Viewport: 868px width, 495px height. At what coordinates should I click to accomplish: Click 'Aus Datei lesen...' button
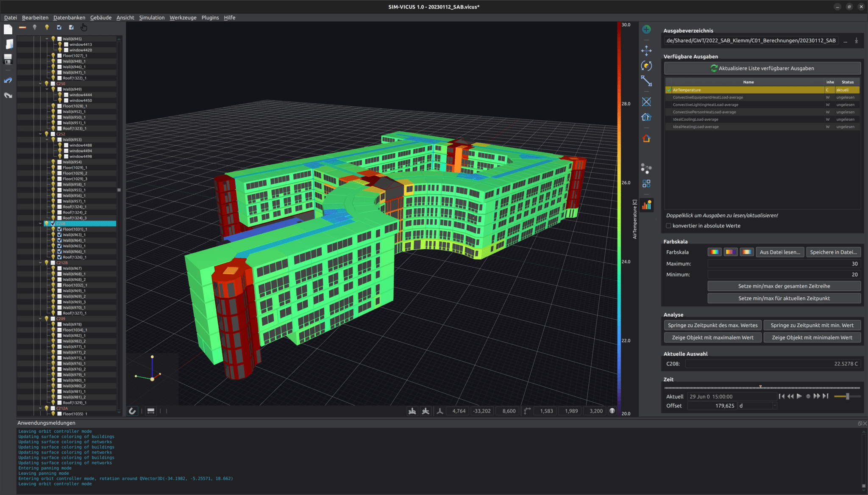[x=779, y=252]
